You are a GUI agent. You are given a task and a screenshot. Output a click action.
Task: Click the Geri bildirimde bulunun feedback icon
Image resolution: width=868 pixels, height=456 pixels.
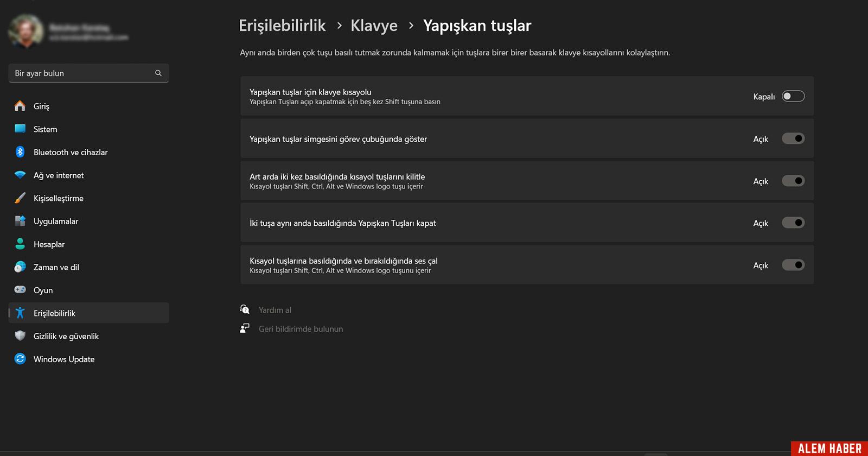[245, 328]
